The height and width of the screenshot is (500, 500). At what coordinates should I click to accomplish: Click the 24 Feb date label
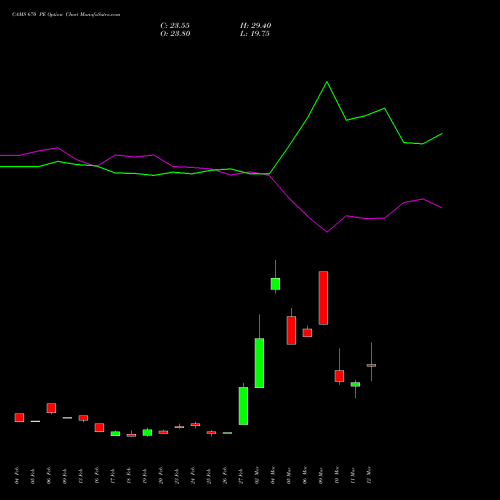coord(193,476)
